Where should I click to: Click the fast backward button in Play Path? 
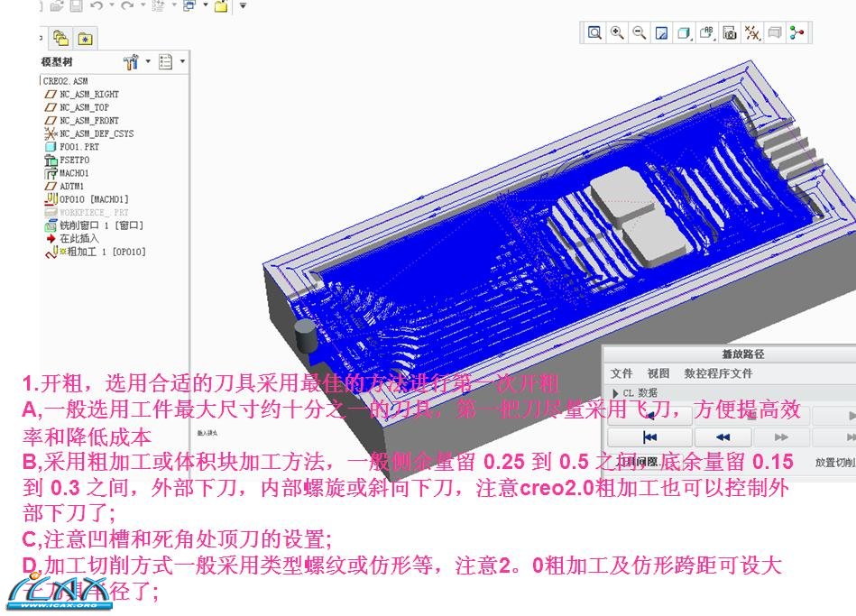point(723,437)
